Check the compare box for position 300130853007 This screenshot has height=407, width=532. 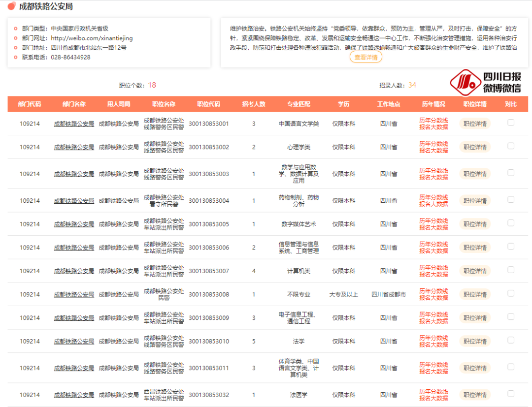click(511, 270)
